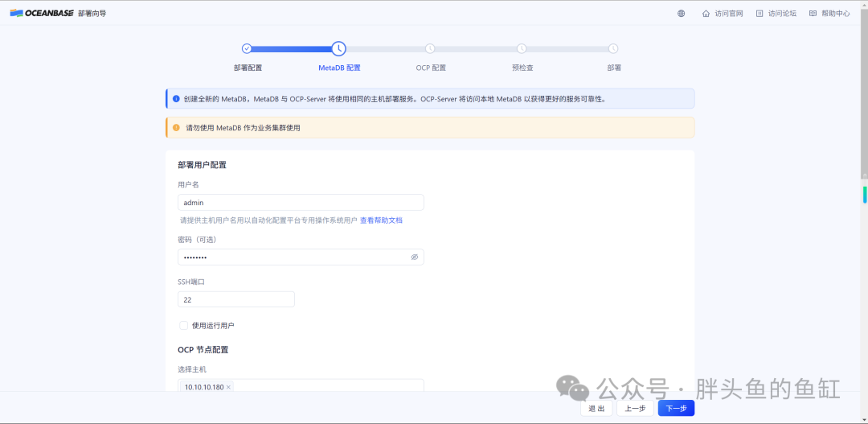
Task: Click the MetaDB 配置 step clock icon
Action: [x=339, y=49]
